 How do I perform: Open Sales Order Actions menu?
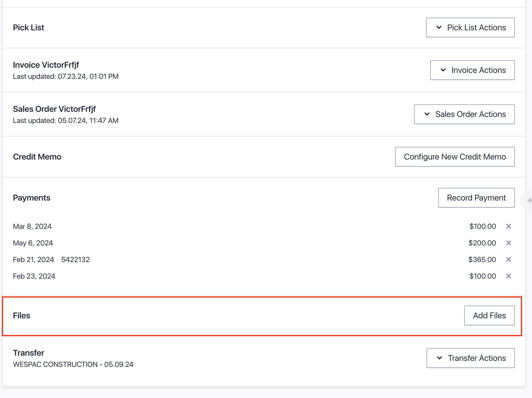click(464, 114)
